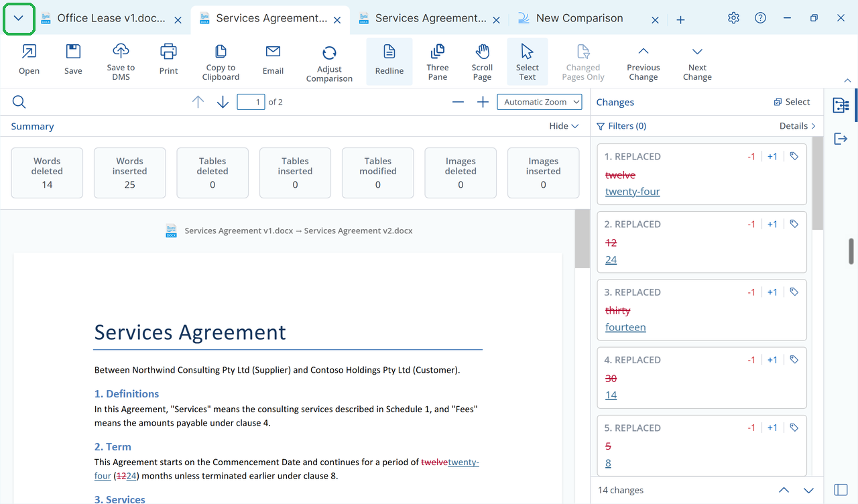The image size is (858, 504).
Task: Click the Changes panel scrollbar
Action: (817, 182)
